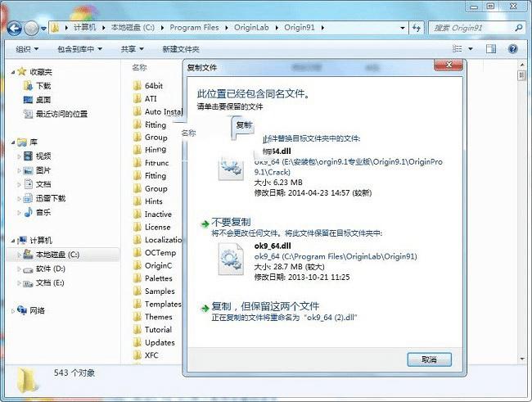Select the XFC folder

click(x=151, y=355)
